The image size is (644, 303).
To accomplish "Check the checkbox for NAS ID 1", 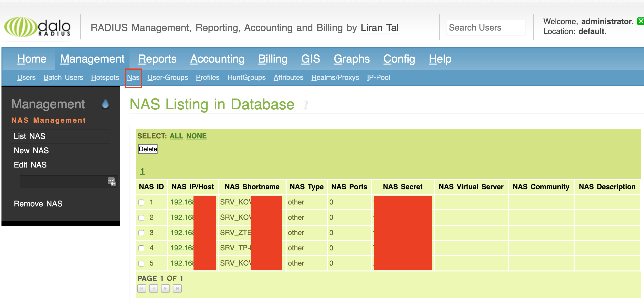I will [x=142, y=202].
